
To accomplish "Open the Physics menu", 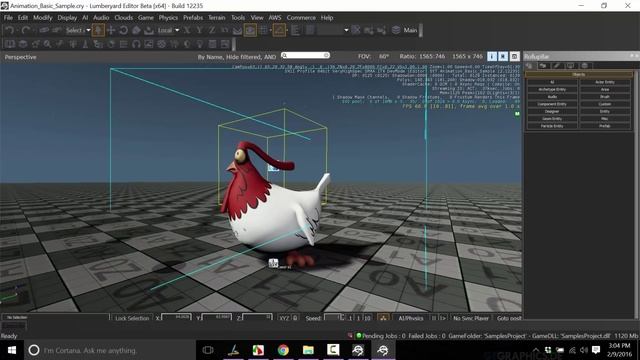I will (168, 18).
